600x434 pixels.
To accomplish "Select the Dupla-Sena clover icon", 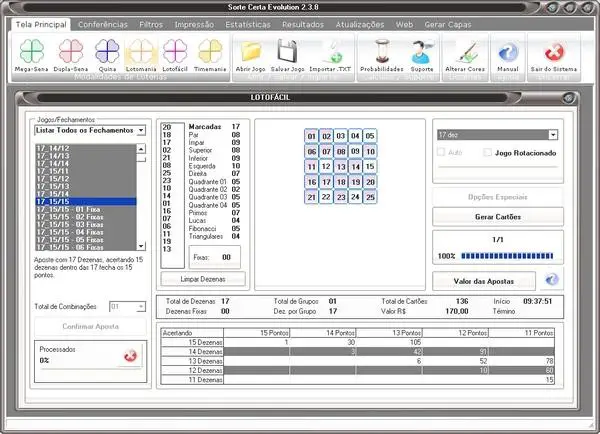I will [x=71, y=51].
